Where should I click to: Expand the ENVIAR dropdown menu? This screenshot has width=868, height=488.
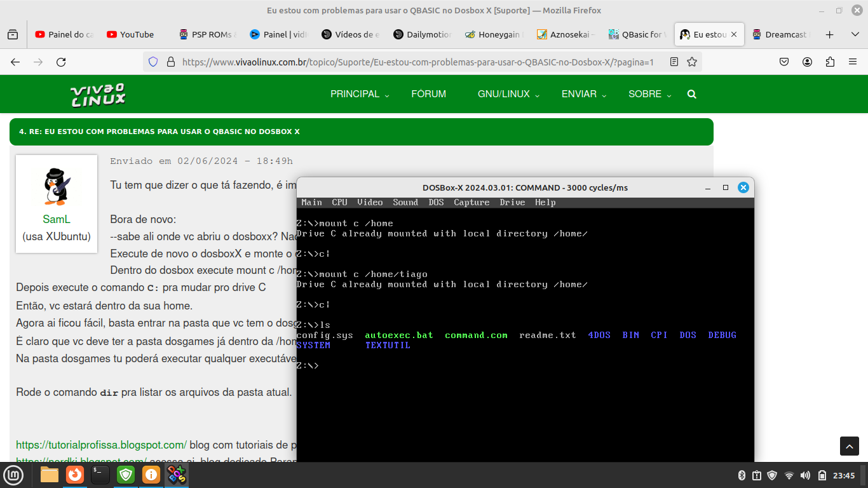coord(584,94)
